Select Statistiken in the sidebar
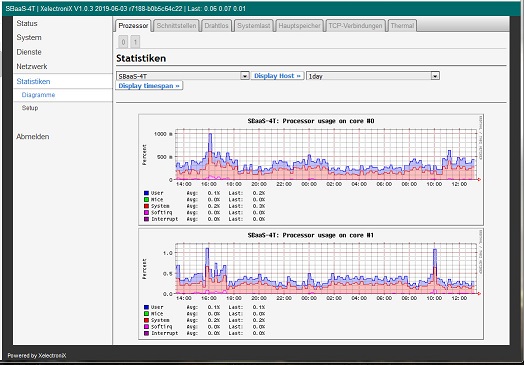This screenshot has height=365, width=524. [x=33, y=82]
